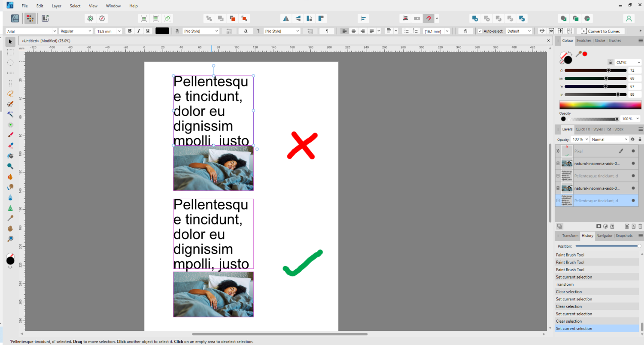
Task: Toggle italic text formatting
Action: pyautogui.click(x=139, y=31)
